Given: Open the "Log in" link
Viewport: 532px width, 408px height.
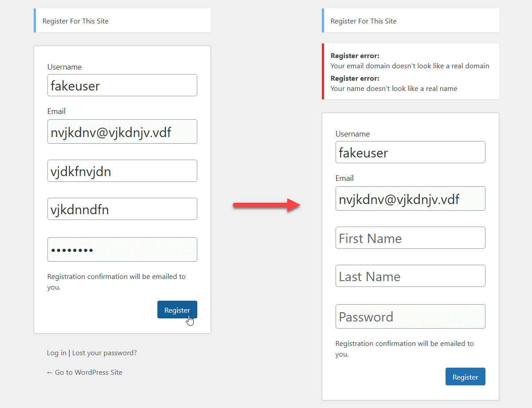Looking at the screenshot, I should (x=56, y=353).
